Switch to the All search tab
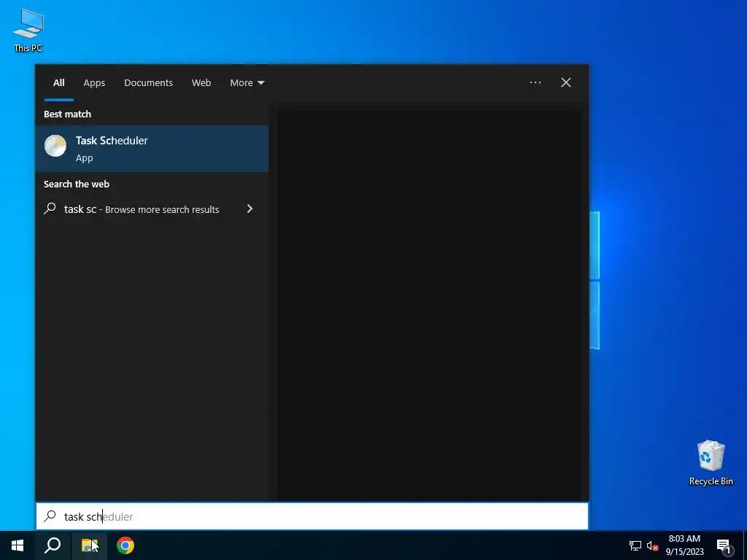 coord(59,83)
